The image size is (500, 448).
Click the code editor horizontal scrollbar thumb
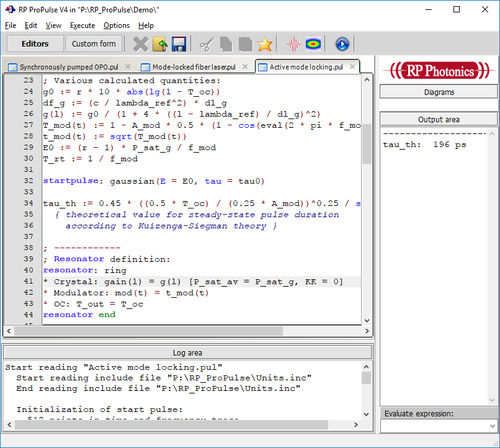click(x=149, y=331)
